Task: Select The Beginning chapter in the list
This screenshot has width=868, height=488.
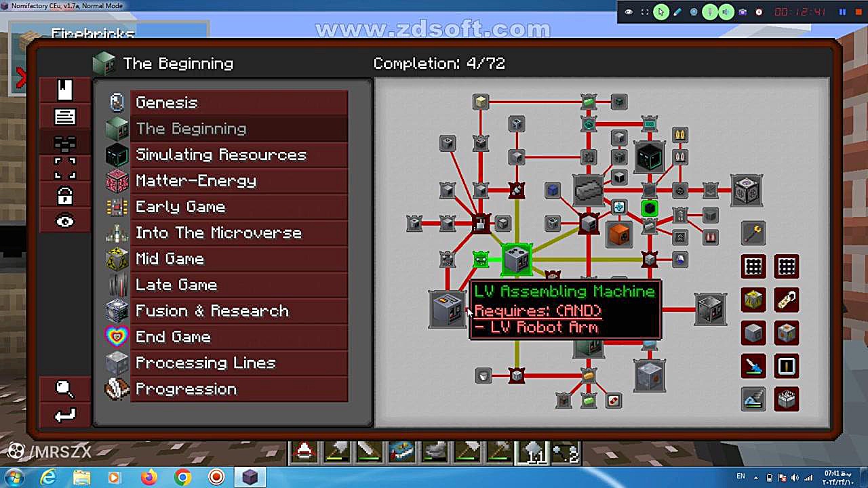Action: [239, 129]
